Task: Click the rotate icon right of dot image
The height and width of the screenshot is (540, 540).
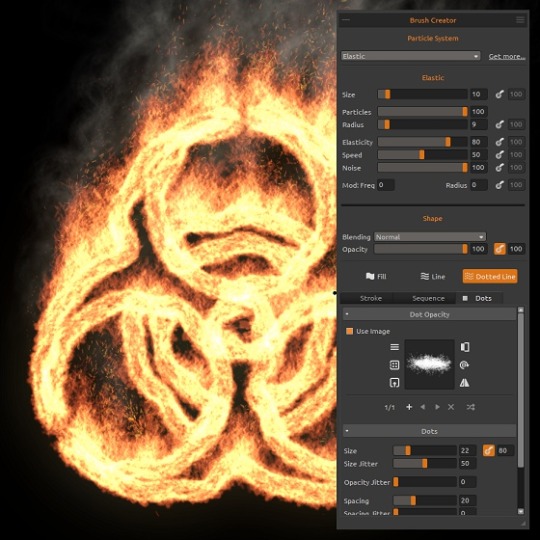Action: 465,365
